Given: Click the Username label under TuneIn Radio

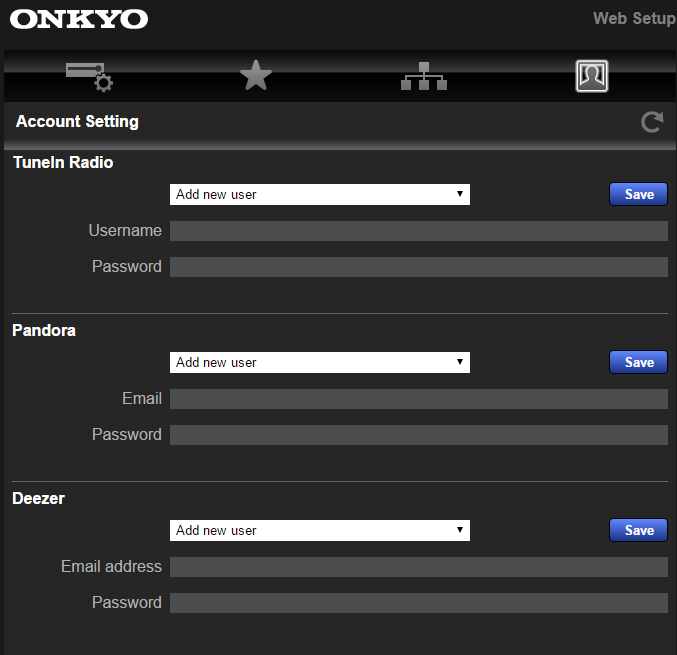Looking at the screenshot, I should (125, 231).
